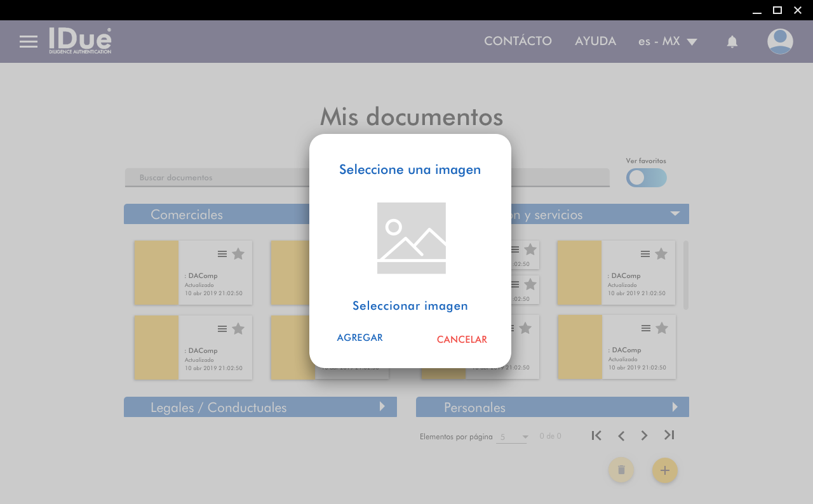Go to the next page arrow
Image resolution: width=813 pixels, height=504 pixels.
pyautogui.click(x=645, y=435)
